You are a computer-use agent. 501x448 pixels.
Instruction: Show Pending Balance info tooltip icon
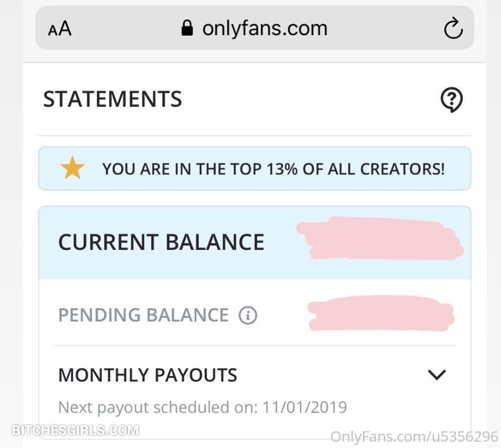tap(248, 315)
